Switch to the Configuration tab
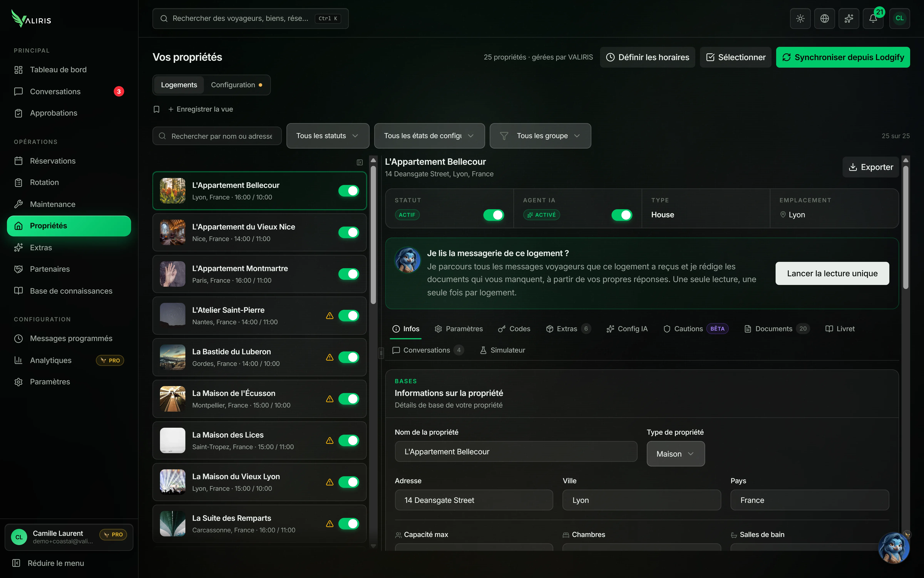 (x=237, y=85)
